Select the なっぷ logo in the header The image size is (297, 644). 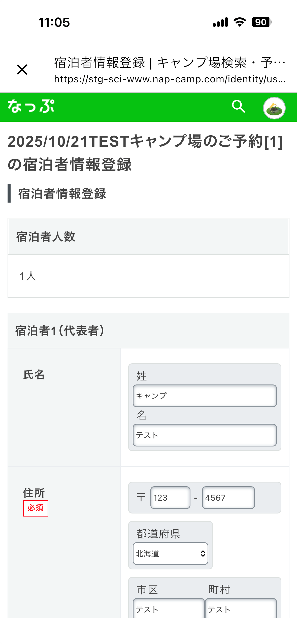coord(31,107)
